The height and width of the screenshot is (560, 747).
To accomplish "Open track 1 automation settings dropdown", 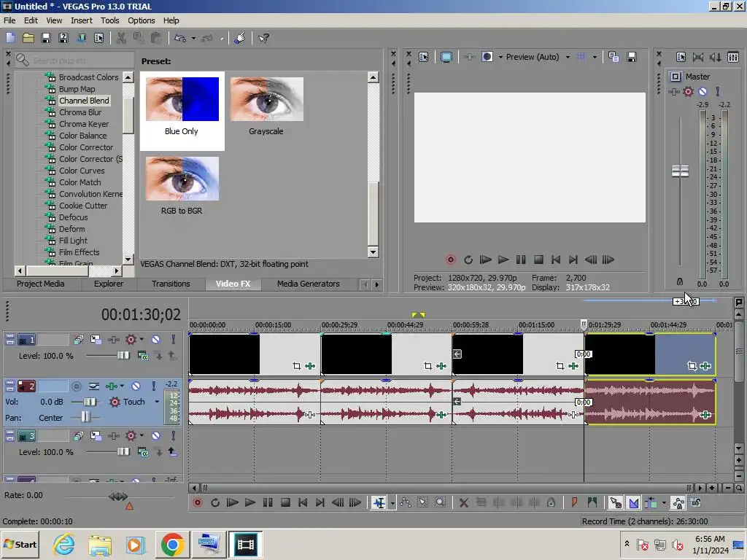I will tap(142, 340).
